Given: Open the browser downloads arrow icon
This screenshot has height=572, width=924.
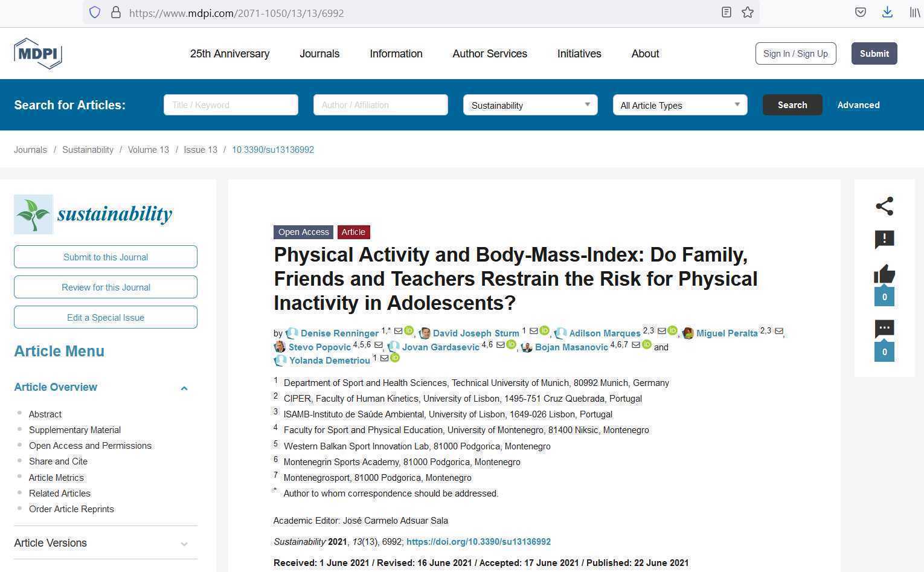Looking at the screenshot, I should tap(887, 12).
